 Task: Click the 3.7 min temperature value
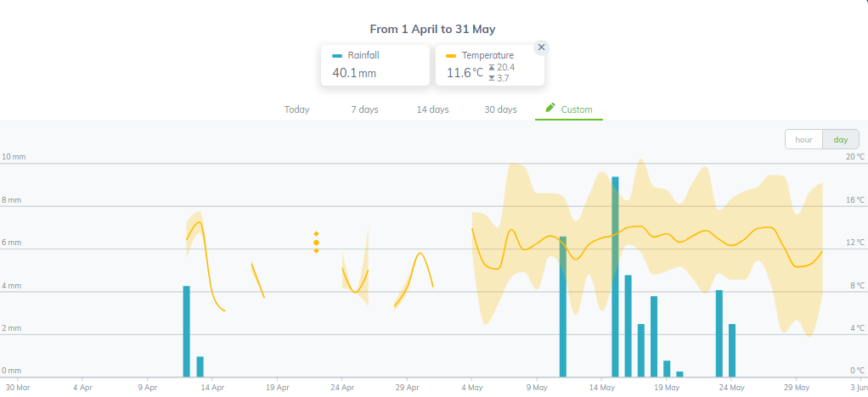(503, 79)
